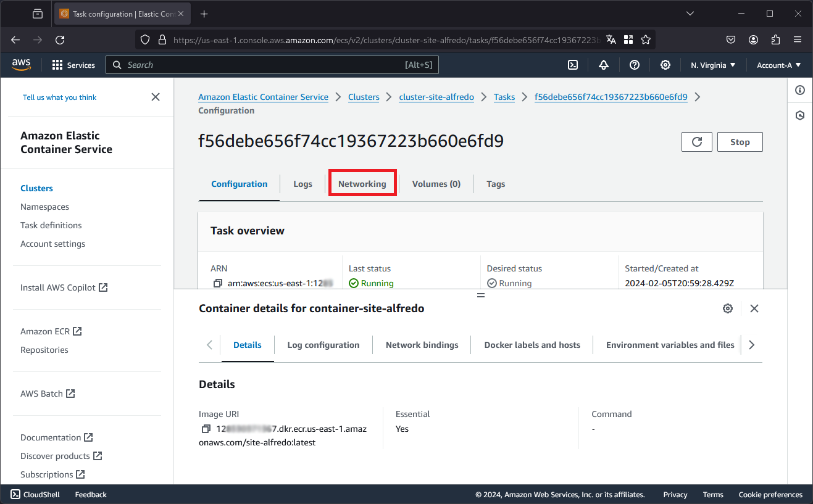This screenshot has height=504, width=813.
Task: Open the hexagon tools icon on the right edge
Action: 800,115
